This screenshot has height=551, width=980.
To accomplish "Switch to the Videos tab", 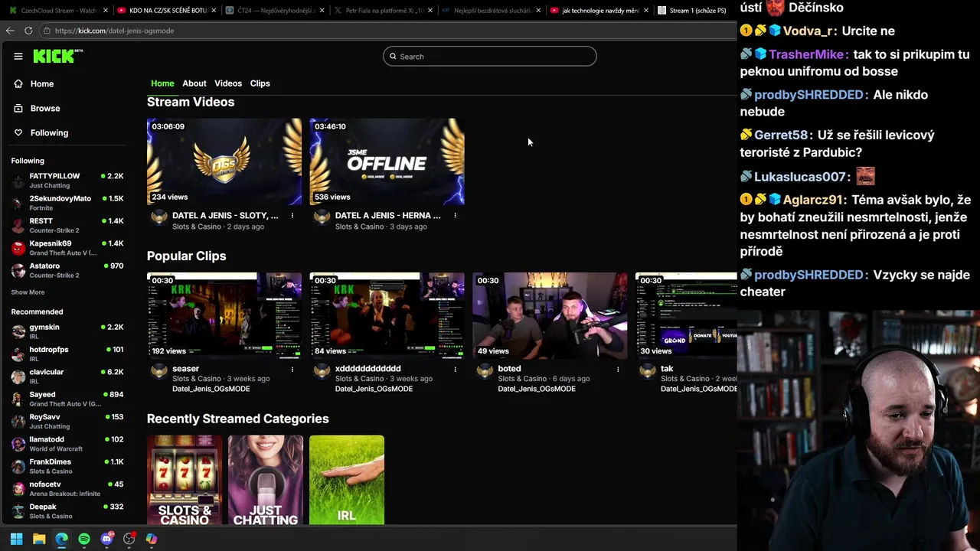I will [228, 83].
